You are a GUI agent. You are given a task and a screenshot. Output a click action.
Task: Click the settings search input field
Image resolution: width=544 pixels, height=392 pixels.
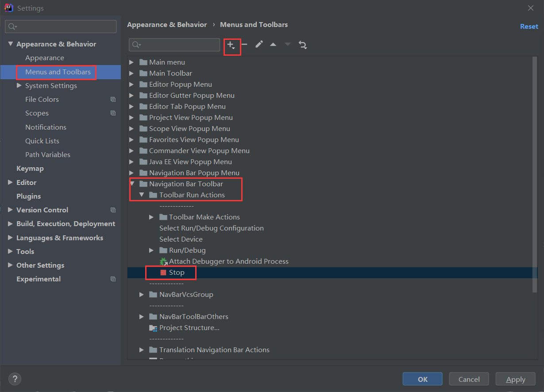tap(61, 27)
